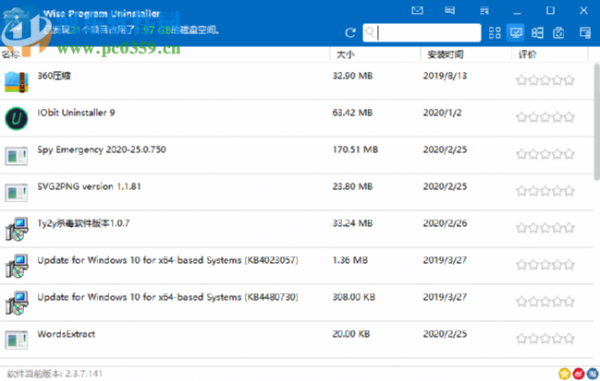Sort by 安装时间 column header

445,54
